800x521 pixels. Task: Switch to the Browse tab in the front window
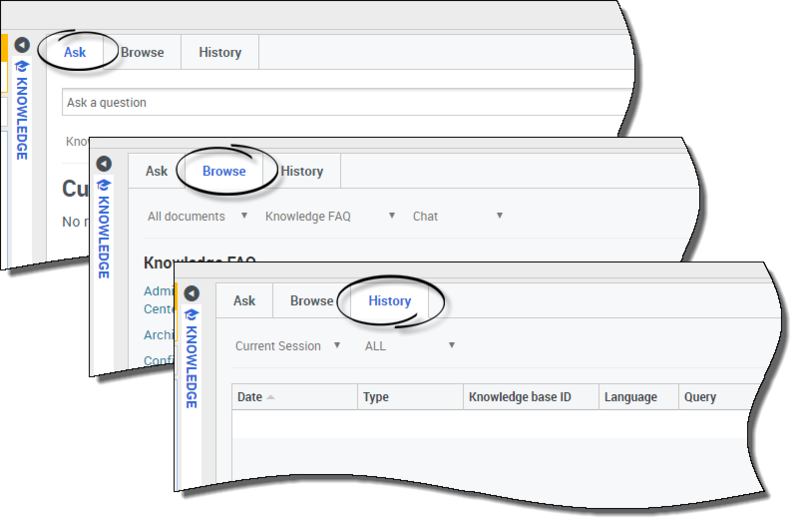[312, 301]
